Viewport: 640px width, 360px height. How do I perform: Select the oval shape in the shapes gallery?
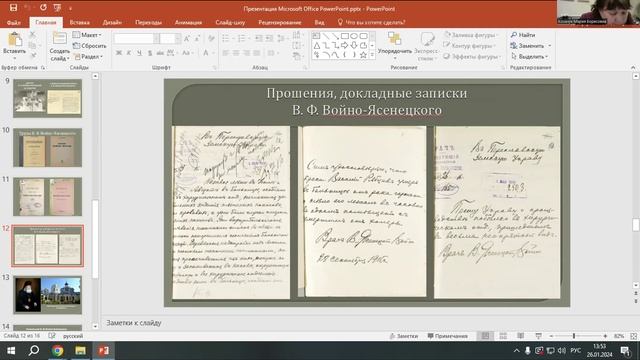pyautogui.click(x=354, y=36)
